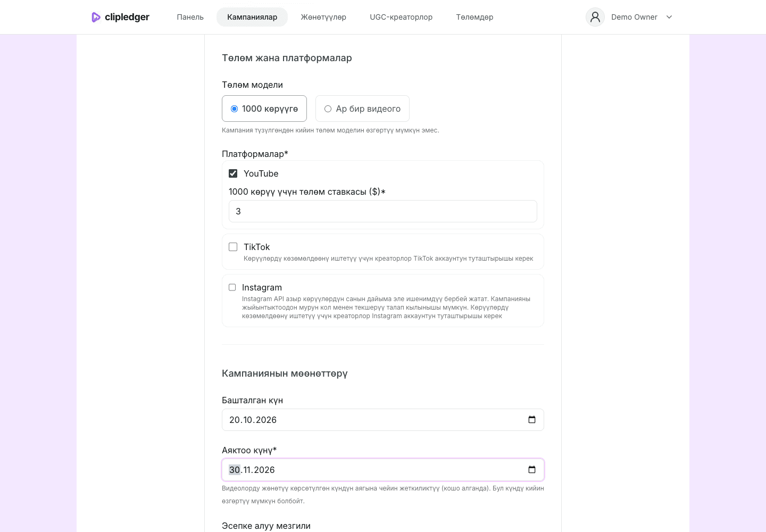Click the clipledger brand name link
The image size is (766, 532).
(127, 17)
